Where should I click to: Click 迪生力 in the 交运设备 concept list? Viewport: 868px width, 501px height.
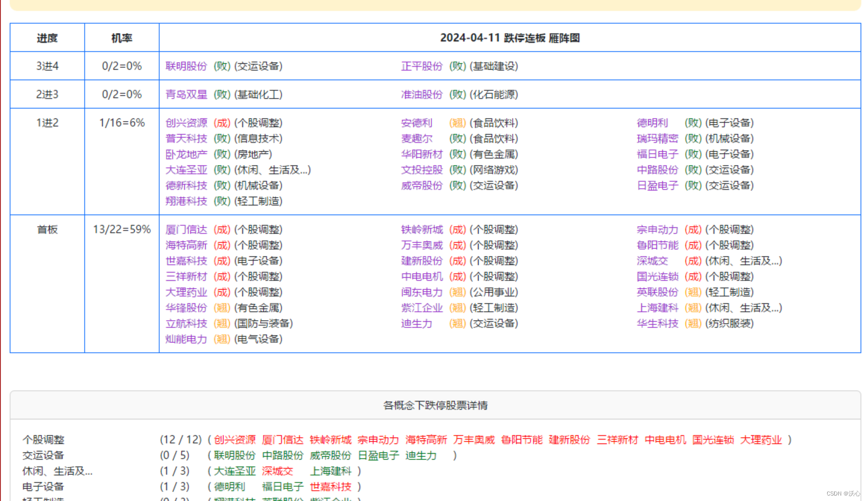421,455
